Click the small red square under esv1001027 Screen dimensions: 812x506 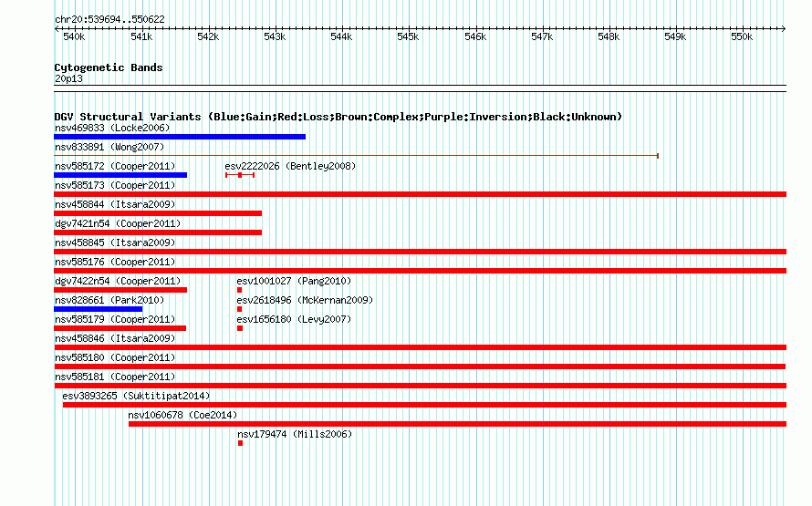click(239, 290)
